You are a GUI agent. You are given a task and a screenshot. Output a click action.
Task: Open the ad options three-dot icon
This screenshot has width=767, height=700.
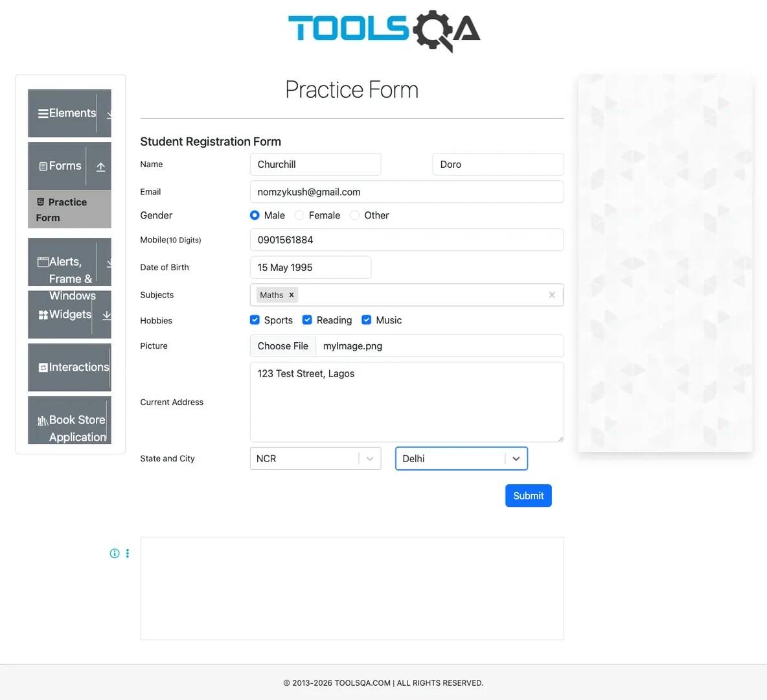click(x=128, y=554)
